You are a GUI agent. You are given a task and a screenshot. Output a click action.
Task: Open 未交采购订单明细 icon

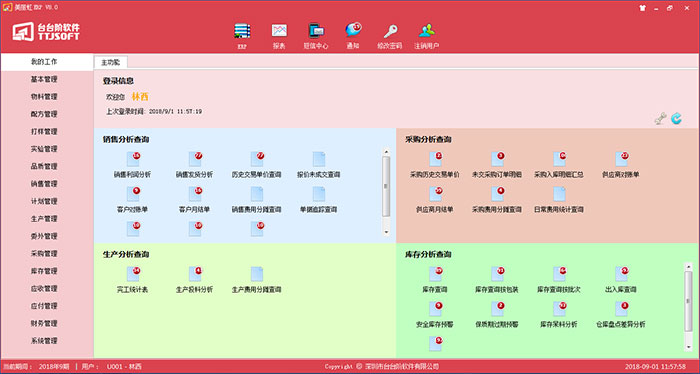(x=497, y=159)
